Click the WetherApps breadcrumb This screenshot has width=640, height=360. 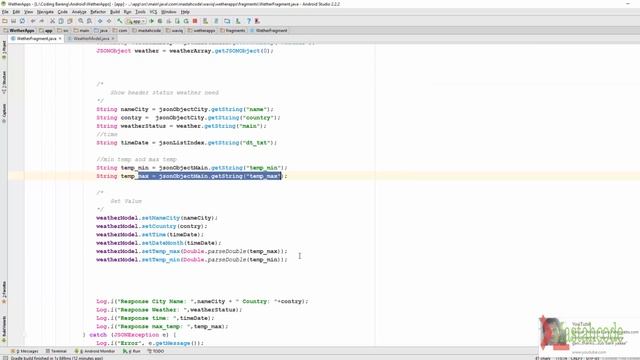click(x=19, y=30)
